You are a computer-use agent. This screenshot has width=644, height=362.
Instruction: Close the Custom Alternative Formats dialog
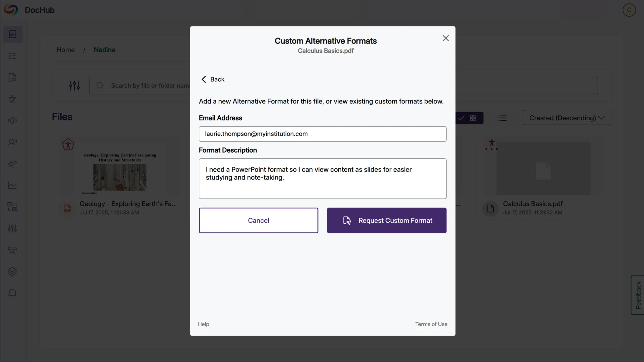click(x=446, y=38)
